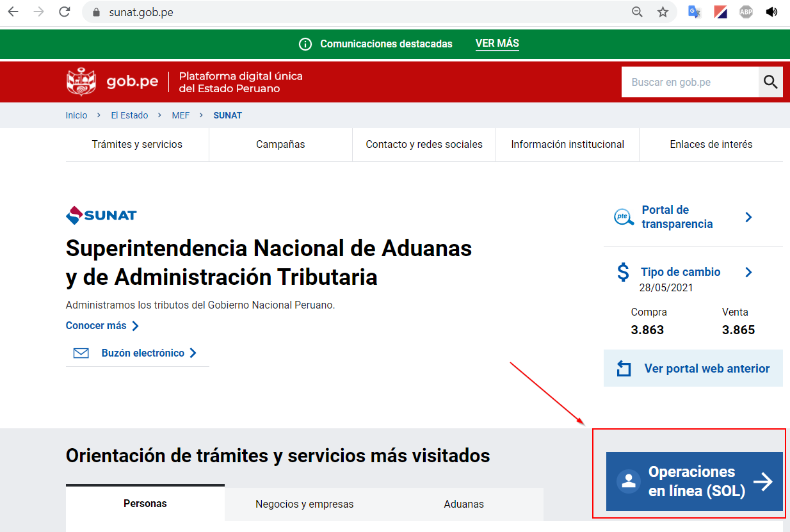This screenshot has width=790, height=532.
Task: Click the Superintendencia Nacional de Aduanas heading
Action: [269, 262]
